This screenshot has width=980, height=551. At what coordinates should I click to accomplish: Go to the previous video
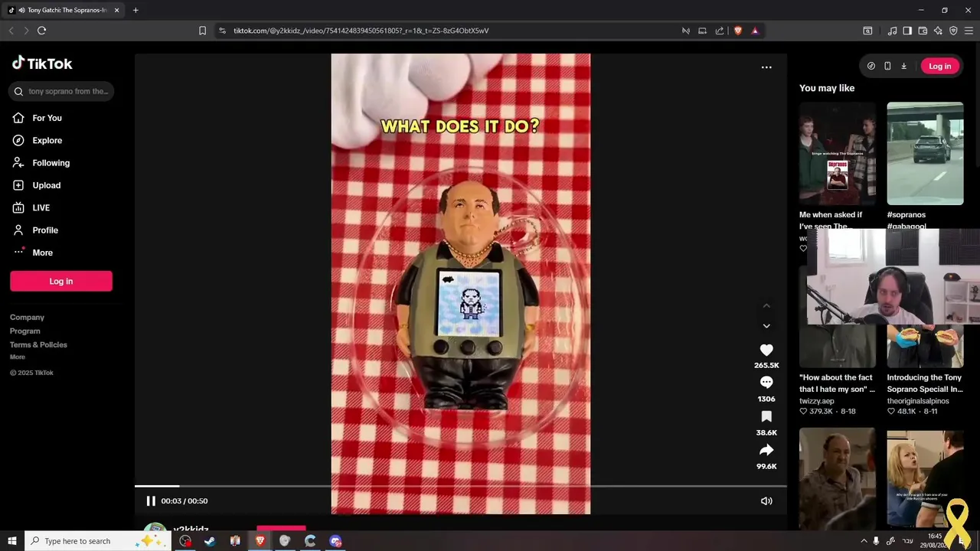click(766, 306)
